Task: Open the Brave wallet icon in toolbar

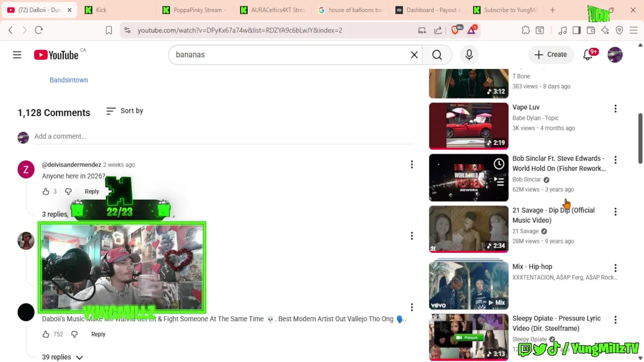Action: coord(591,30)
